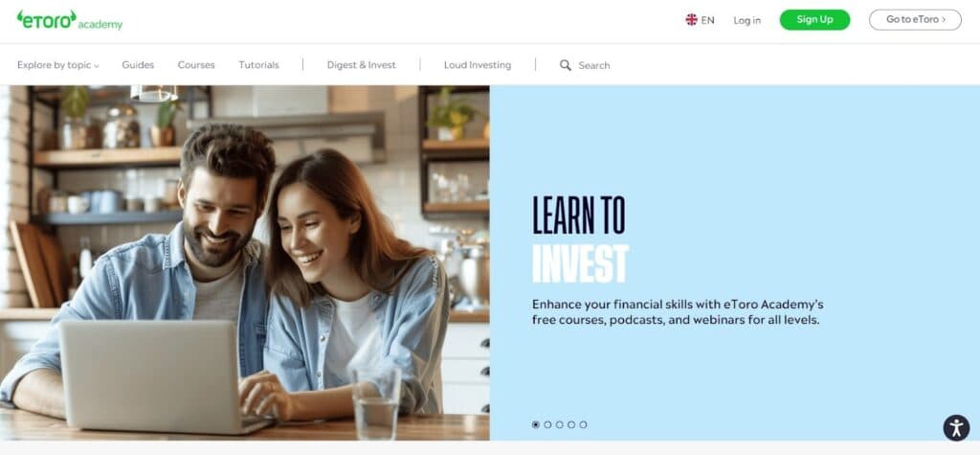This screenshot has width=980, height=455.
Task: Jump to the fifth carousel slide dot
Action: pyautogui.click(x=583, y=424)
